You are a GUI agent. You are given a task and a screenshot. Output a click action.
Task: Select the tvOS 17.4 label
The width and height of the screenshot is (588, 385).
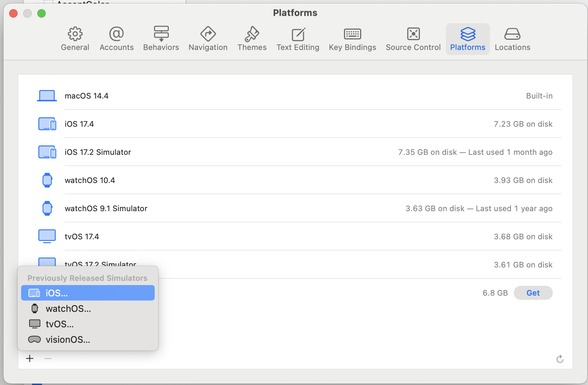(x=82, y=236)
